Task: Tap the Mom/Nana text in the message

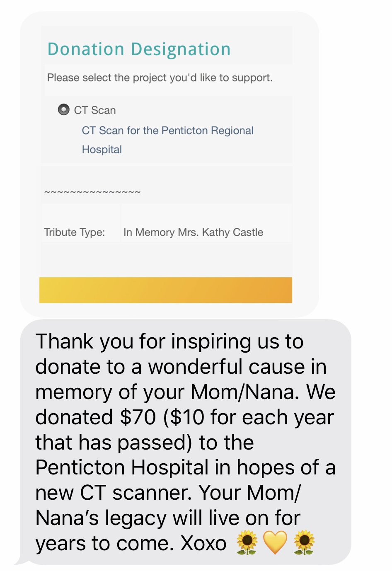Action: click(x=244, y=392)
